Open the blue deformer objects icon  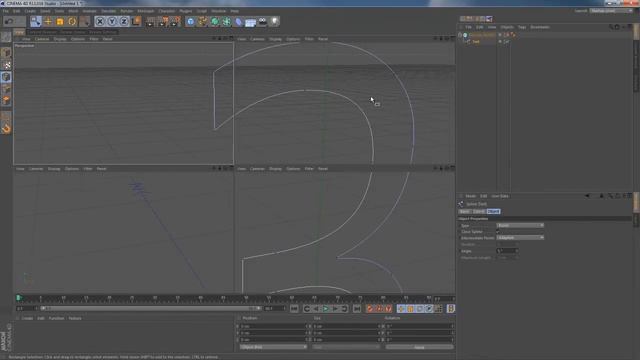pos(238,21)
